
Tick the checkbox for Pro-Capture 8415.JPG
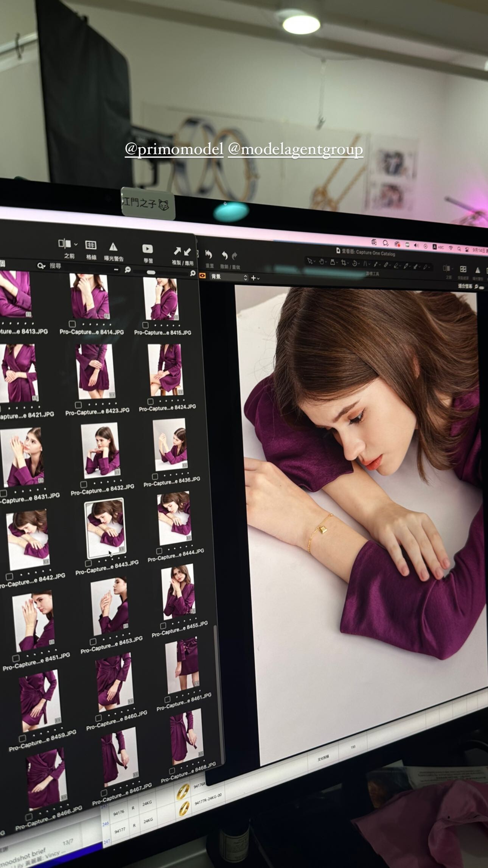[145, 325]
